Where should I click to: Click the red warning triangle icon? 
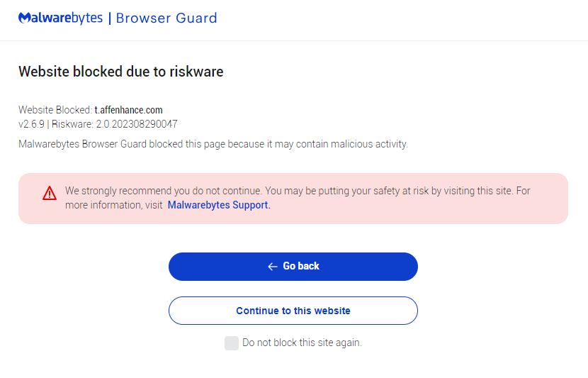click(49, 193)
